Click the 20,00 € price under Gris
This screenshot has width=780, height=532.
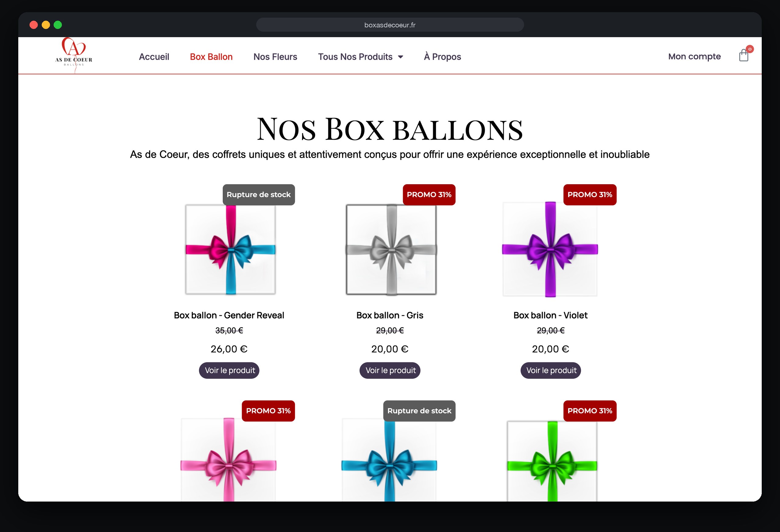point(390,349)
